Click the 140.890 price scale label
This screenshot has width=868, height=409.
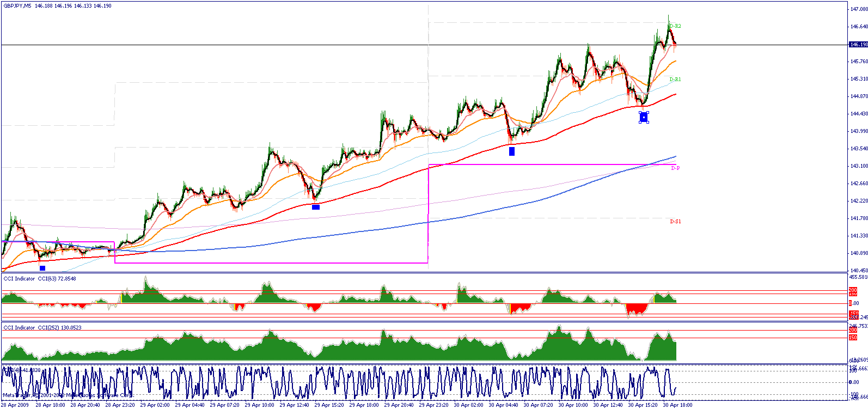click(x=859, y=253)
